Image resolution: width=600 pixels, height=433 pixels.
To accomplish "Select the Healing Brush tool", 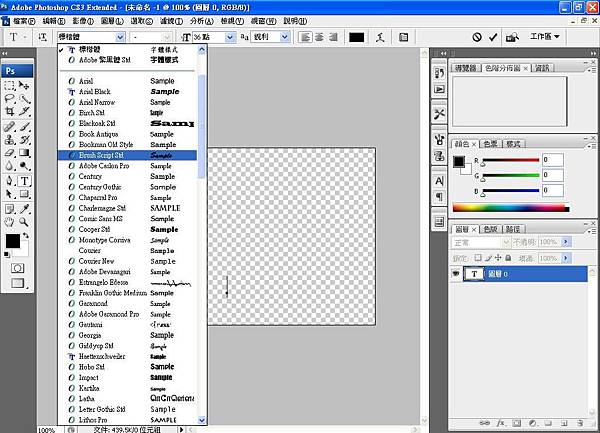I will click(x=10, y=127).
